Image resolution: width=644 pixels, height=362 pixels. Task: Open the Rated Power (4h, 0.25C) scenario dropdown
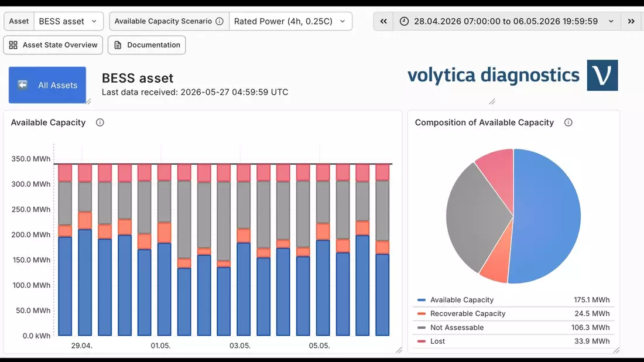click(x=290, y=21)
